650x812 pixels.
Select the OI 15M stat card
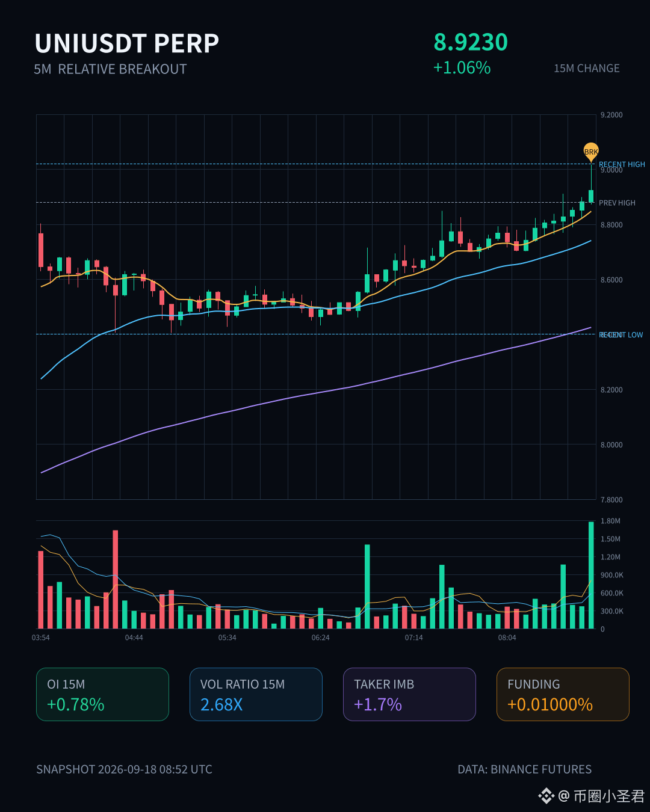coord(102,694)
